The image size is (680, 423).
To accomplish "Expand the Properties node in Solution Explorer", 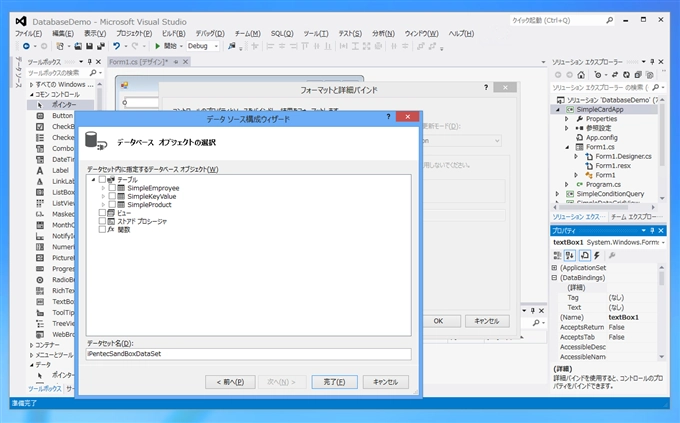I will 566,119.
